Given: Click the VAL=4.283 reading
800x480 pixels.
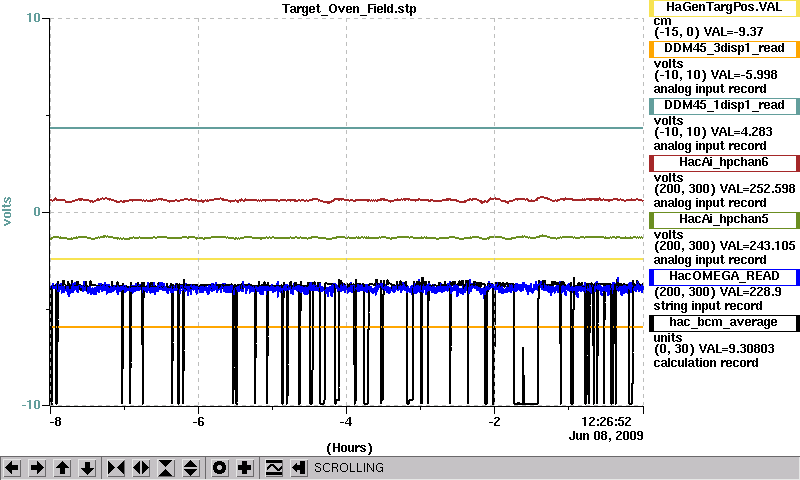Looking at the screenshot, I should [x=741, y=132].
